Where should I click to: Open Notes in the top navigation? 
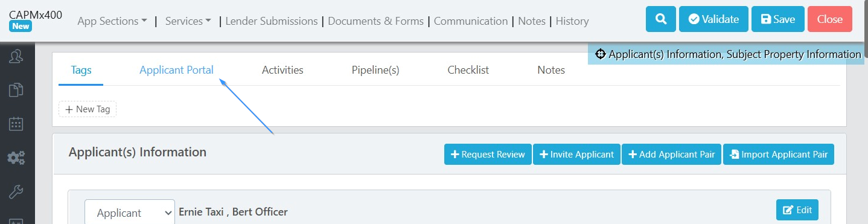(532, 21)
